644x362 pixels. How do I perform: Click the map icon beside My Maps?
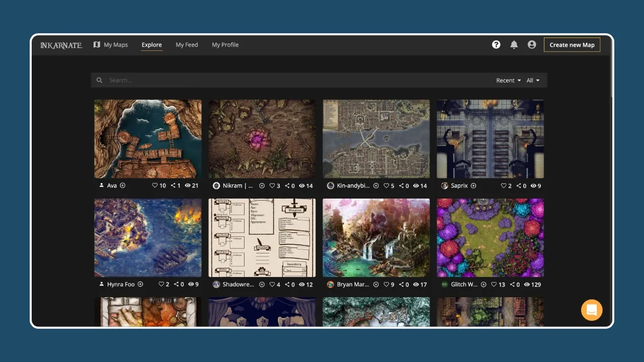pos(97,44)
